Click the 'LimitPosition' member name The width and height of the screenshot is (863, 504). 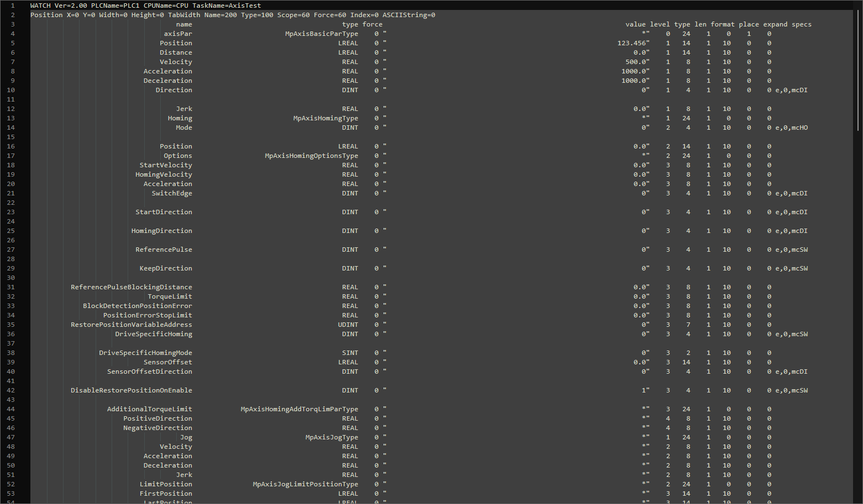point(166,484)
